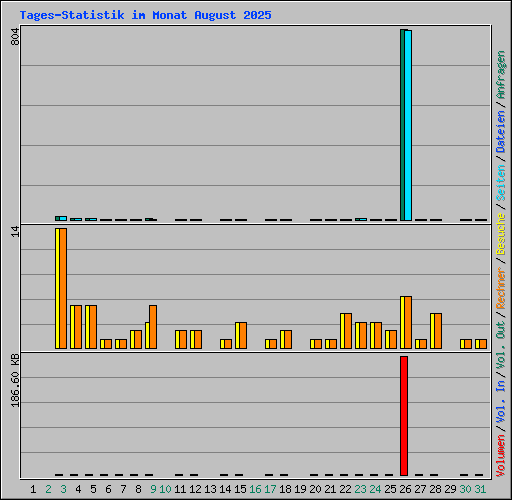This screenshot has height=500, width=512.
Task: Click day label '2' on x-axis
Action: click(x=48, y=489)
